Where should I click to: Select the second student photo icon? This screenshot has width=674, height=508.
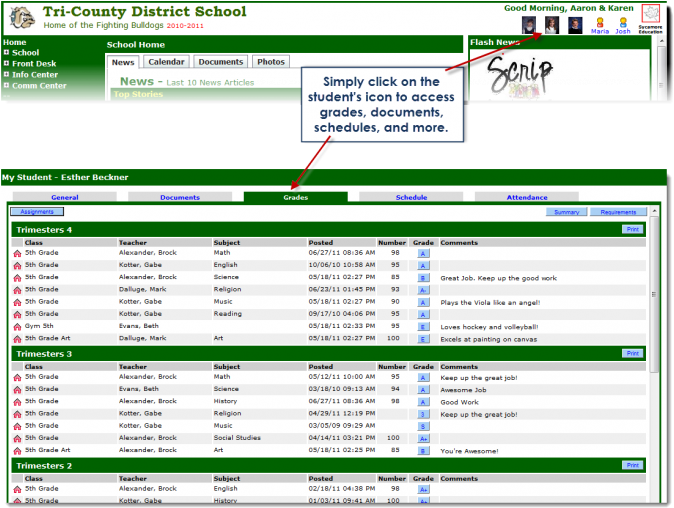tap(552, 25)
